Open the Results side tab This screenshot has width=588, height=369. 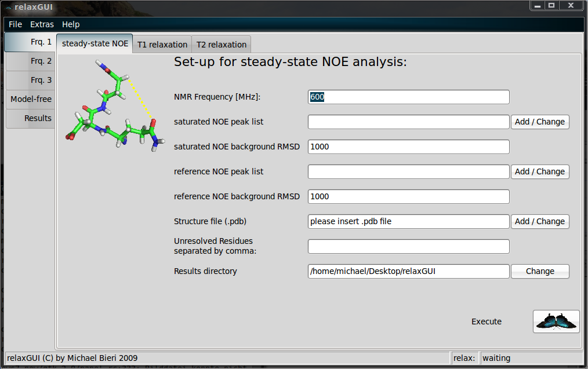(x=30, y=118)
